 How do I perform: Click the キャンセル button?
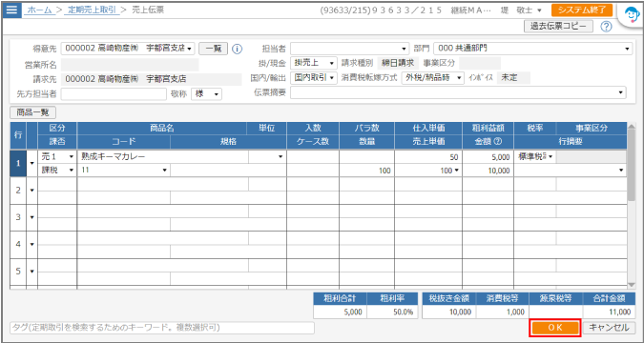[609, 328]
